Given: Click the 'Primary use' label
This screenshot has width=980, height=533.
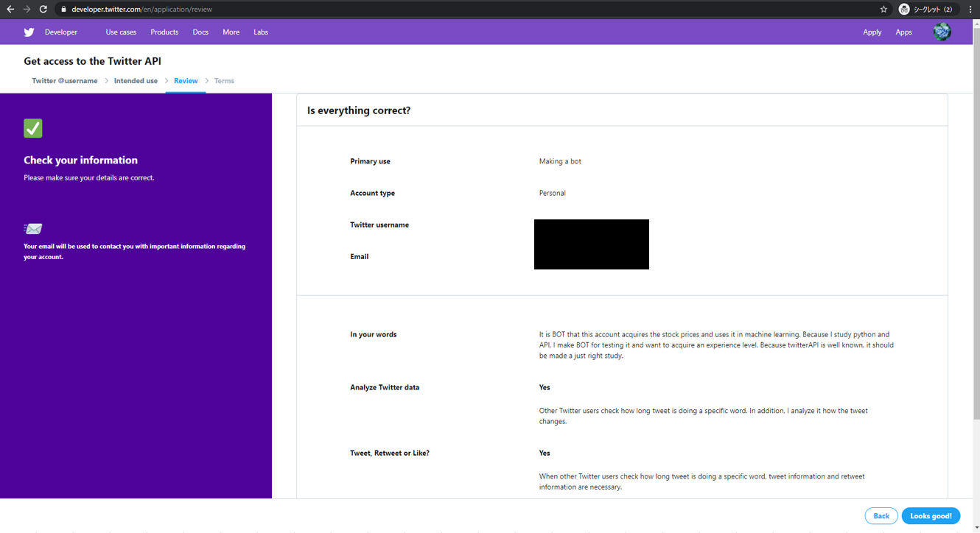Looking at the screenshot, I should pyautogui.click(x=370, y=161).
